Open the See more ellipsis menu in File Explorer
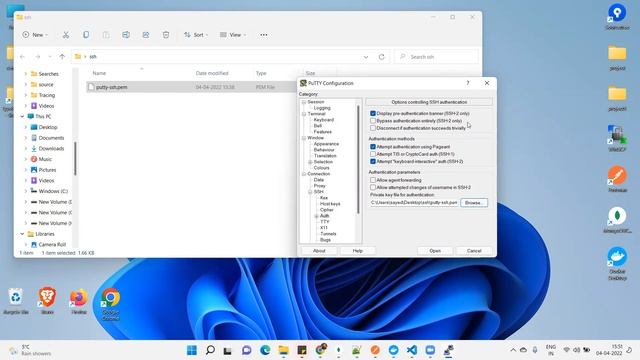The image size is (640, 360). pos(264,35)
